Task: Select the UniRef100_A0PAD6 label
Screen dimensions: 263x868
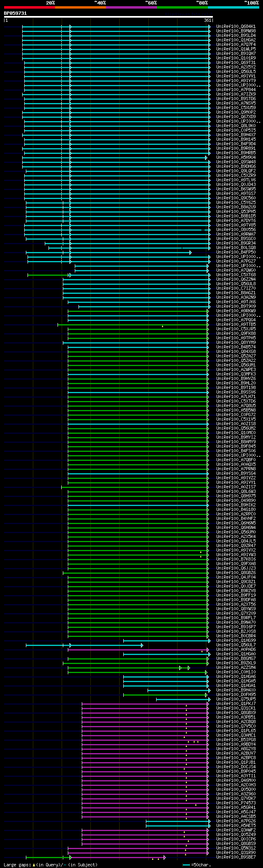Action: [x=236, y=649]
